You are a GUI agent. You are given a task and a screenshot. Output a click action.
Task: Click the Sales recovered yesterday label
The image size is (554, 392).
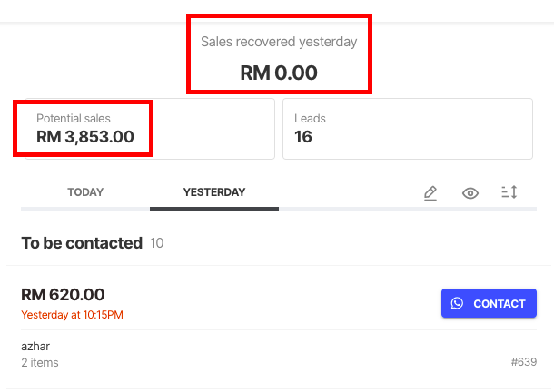(x=279, y=42)
